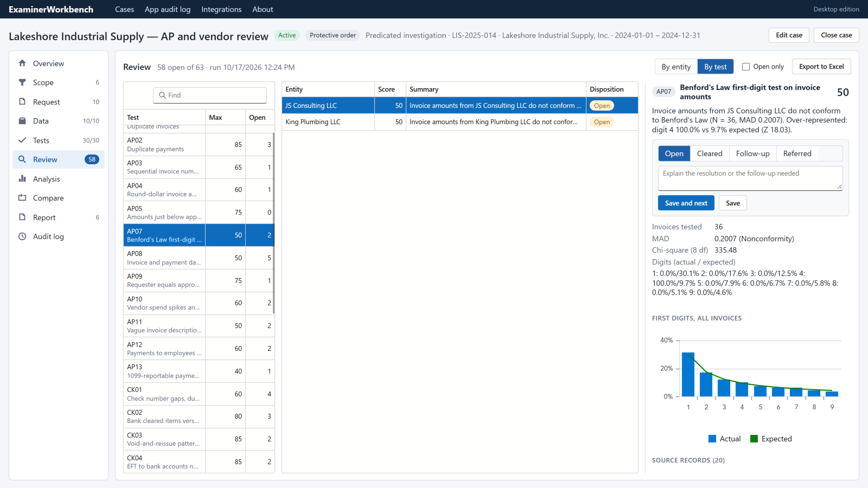Toggle the Open only checkbox
Image resolution: width=868 pixels, height=488 pixels.
(746, 67)
